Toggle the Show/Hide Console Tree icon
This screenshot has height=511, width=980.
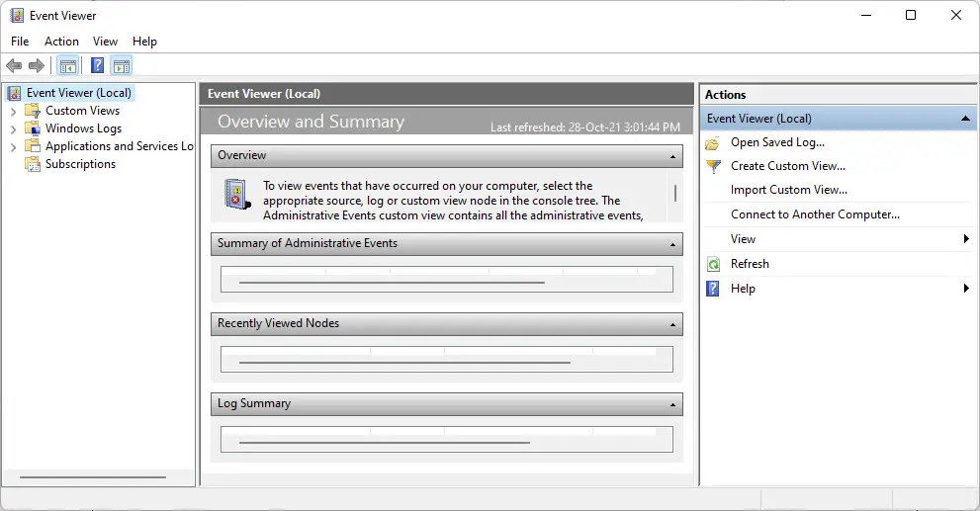click(x=67, y=65)
